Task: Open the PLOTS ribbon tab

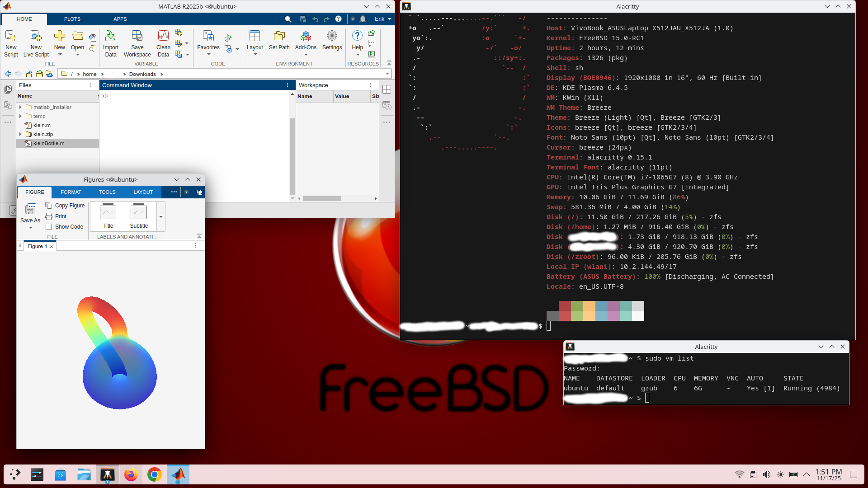Action: tap(72, 19)
